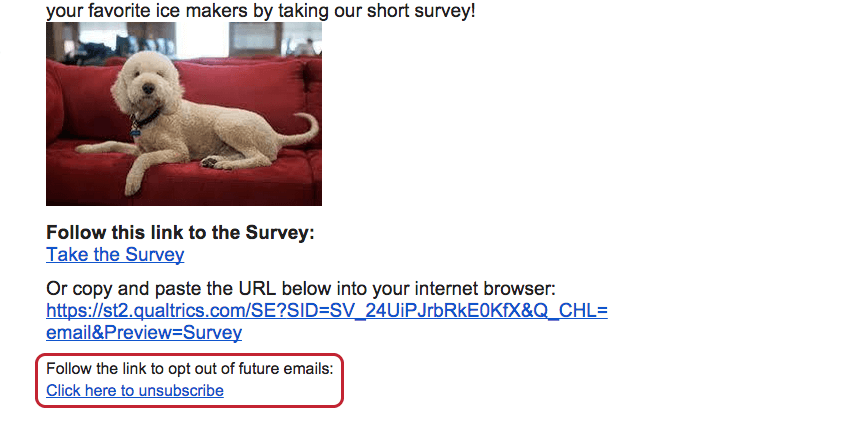Click the email&Preview=Survey link line

[x=144, y=332]
